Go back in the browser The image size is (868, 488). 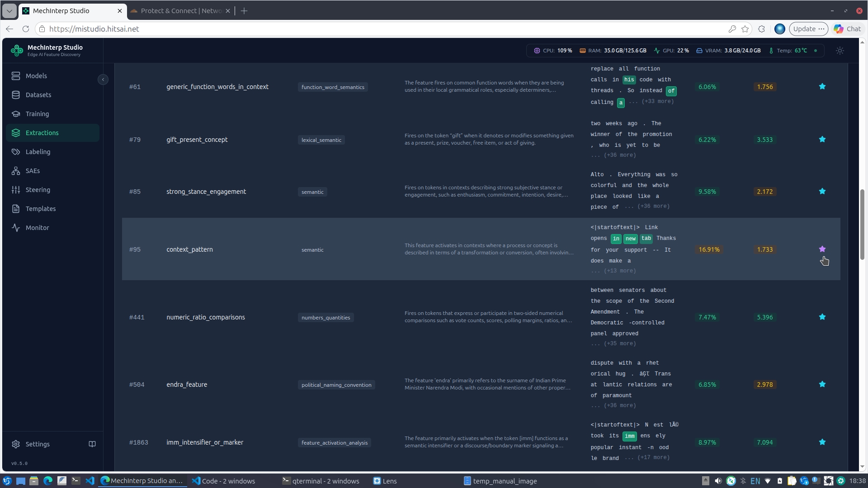click(9, 29)
